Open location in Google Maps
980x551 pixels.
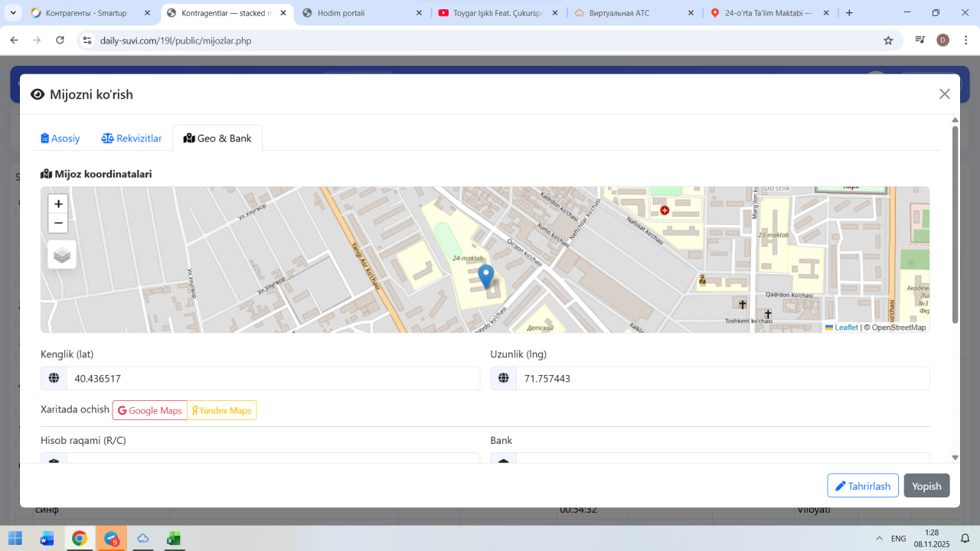click(150, 411)
